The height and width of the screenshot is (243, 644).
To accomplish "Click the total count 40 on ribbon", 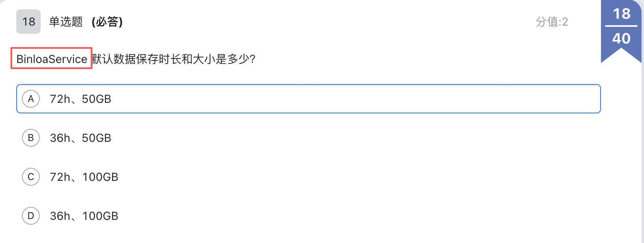I will 621,39.
